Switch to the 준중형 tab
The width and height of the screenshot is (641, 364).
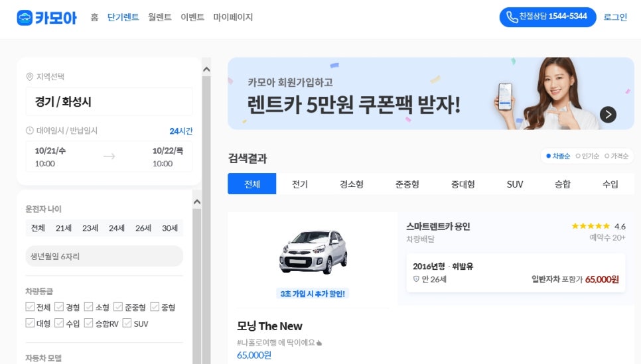point(407,184)
